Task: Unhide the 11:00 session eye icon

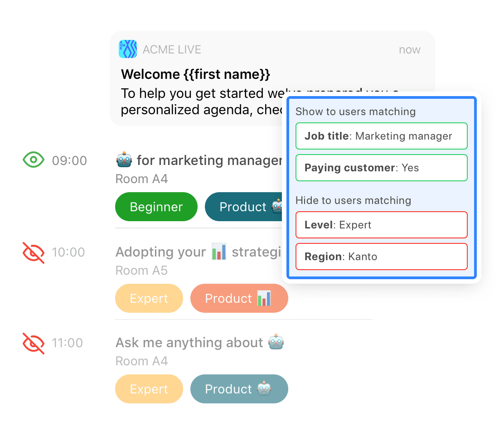Action: click(x=34, y=343)
